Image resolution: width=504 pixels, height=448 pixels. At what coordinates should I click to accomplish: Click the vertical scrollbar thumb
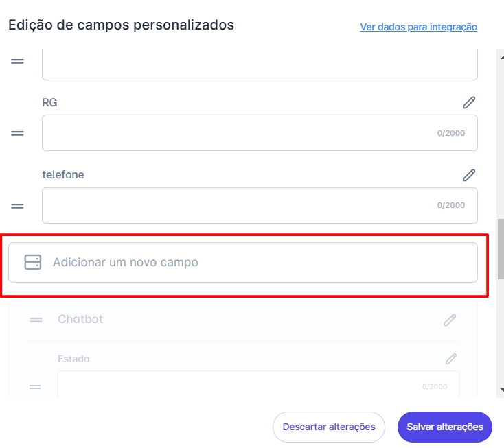tap(500, 247)
